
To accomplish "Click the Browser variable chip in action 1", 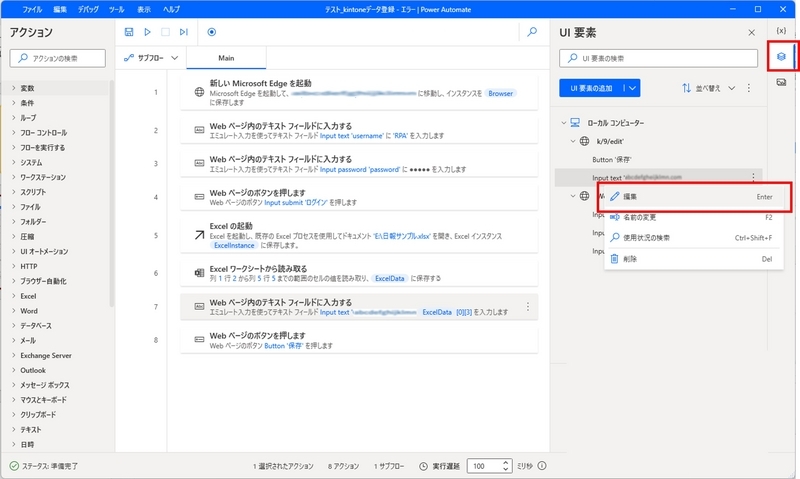I will pyautogui.click(x=500, y=93).
